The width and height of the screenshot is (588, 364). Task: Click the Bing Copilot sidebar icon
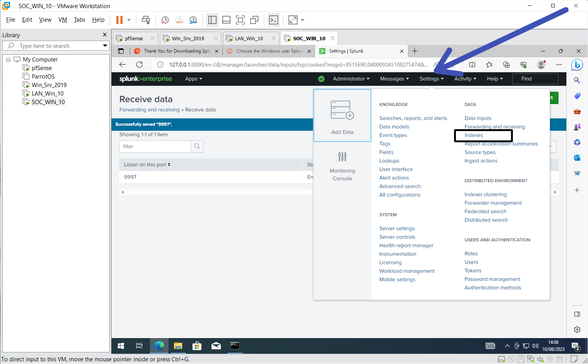point(577,65)
